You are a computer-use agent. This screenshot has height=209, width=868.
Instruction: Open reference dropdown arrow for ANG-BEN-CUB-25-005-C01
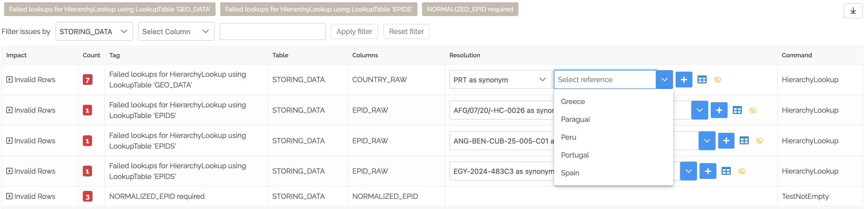[707, 141]
